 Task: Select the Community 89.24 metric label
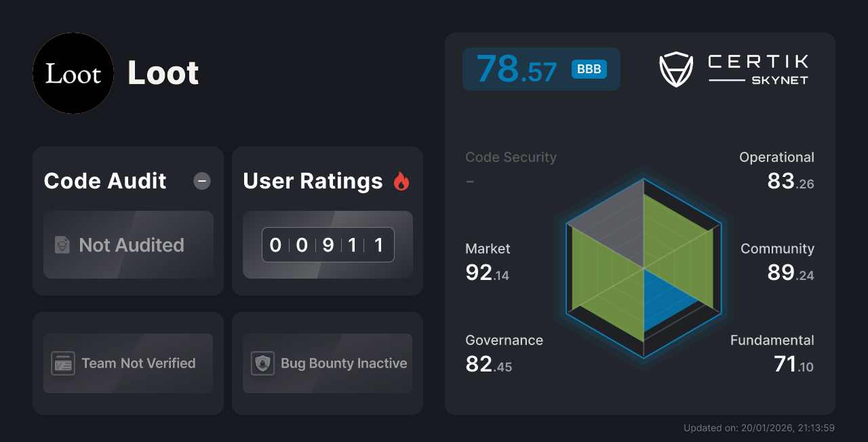coord(777,261)
